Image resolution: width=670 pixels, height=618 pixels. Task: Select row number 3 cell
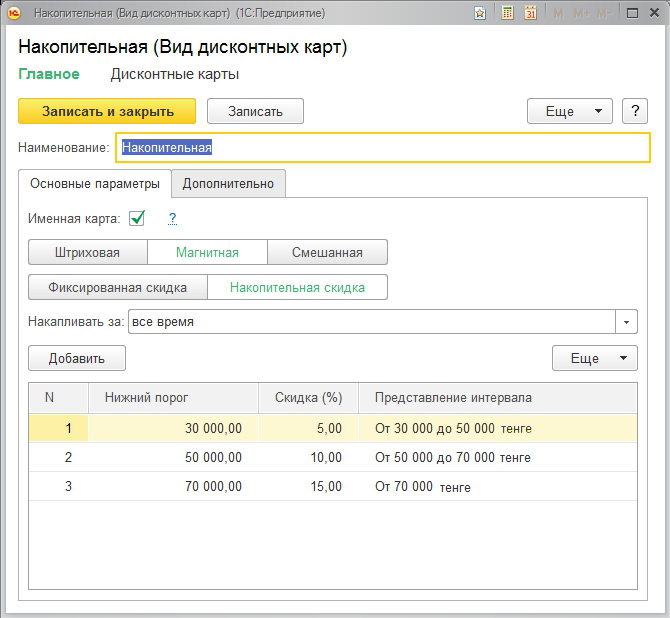[x=59, y=486]
